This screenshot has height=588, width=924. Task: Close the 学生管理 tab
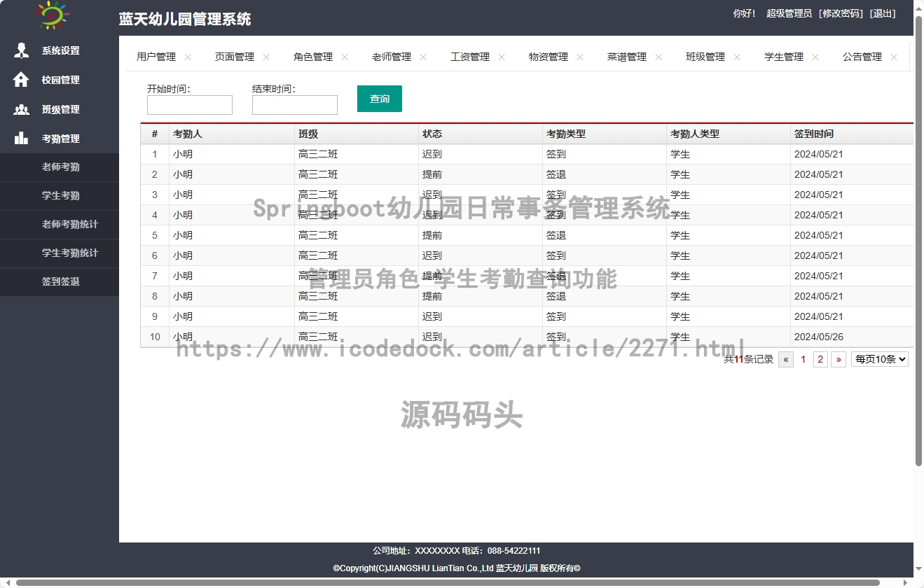(x=815, y=57)
